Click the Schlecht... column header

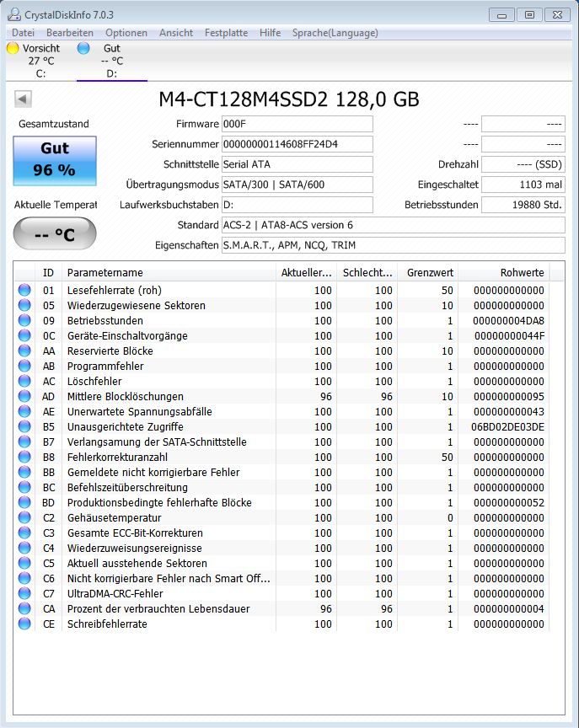(367, 272)
